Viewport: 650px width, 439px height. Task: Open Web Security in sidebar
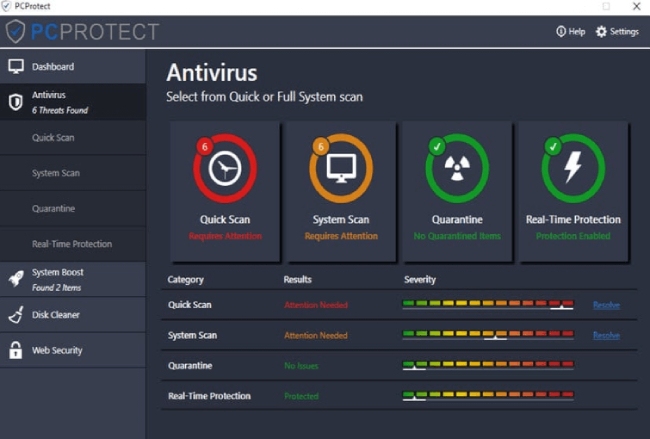tap(73, 350)
